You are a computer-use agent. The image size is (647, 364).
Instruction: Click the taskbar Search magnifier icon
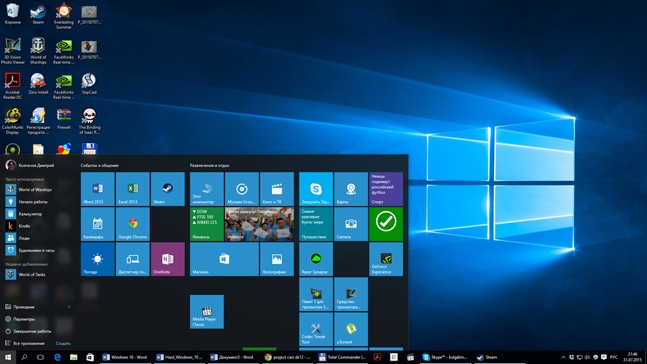pos(24,357)
